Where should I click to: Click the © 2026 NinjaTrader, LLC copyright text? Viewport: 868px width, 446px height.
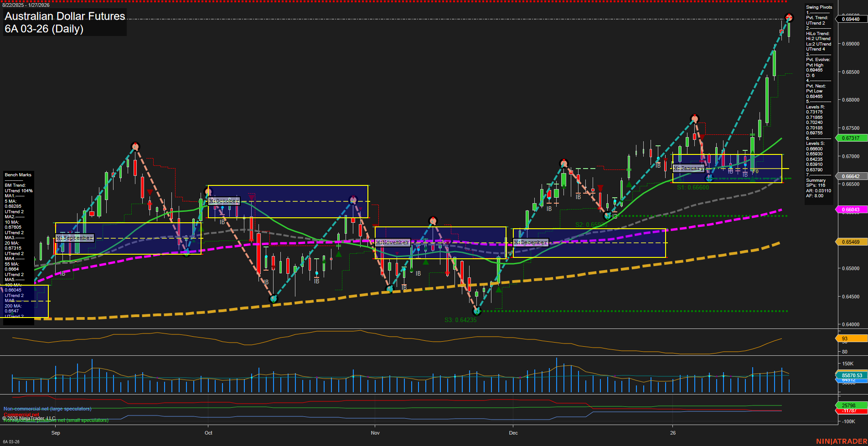[x=29, y=417]
